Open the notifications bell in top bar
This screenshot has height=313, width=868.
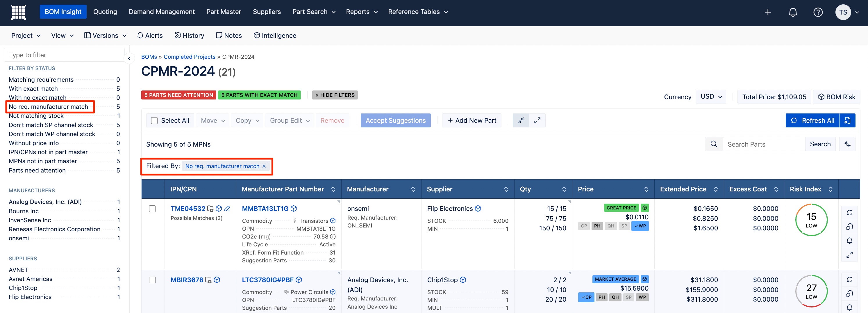793,13
